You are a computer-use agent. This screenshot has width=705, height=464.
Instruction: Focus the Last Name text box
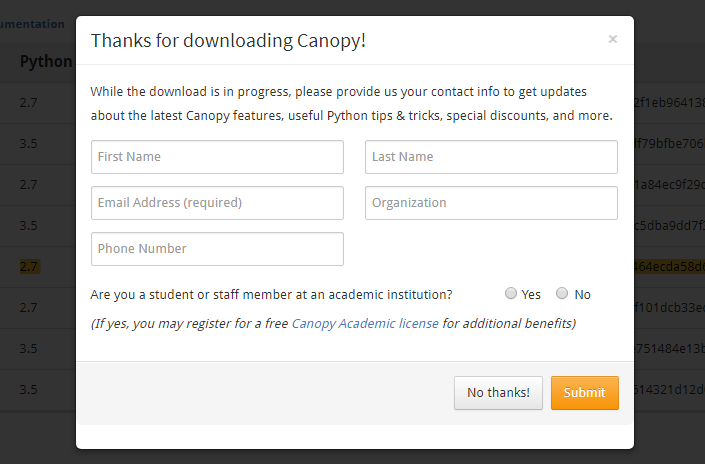(491, 157)
